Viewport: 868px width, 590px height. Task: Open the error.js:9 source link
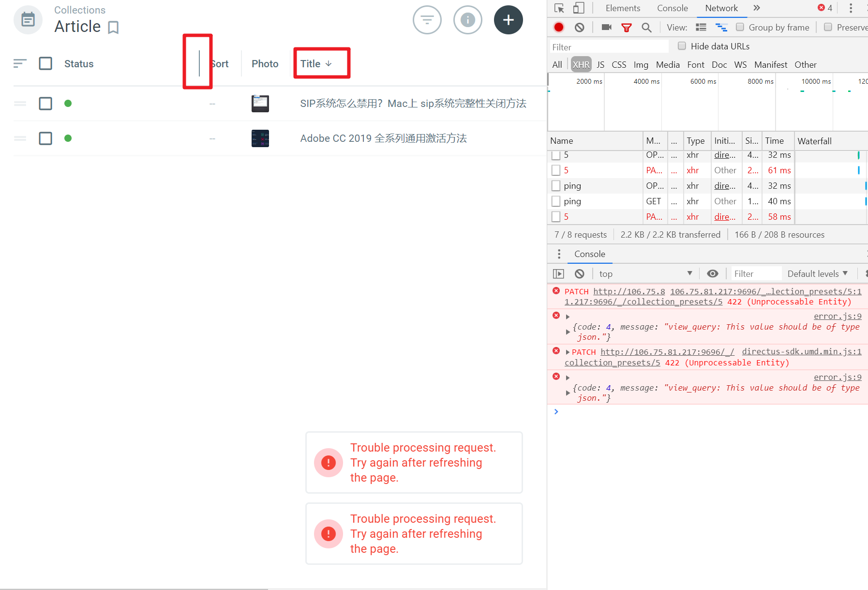838,316
